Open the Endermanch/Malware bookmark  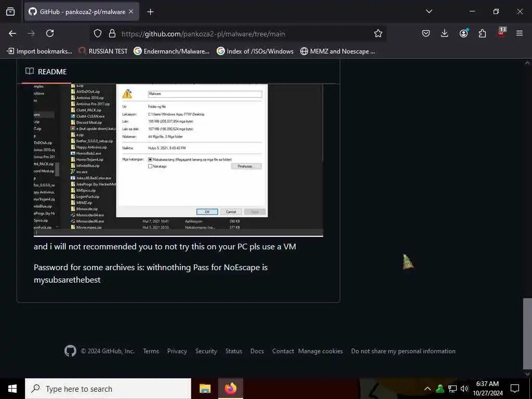[x=171, y=51]
